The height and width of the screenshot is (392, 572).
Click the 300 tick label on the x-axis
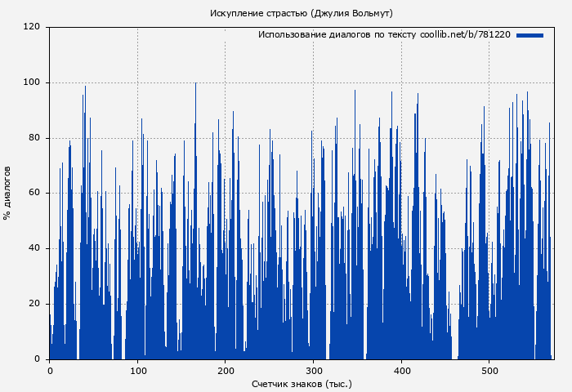pyautogui.click(x=313, y=371)
